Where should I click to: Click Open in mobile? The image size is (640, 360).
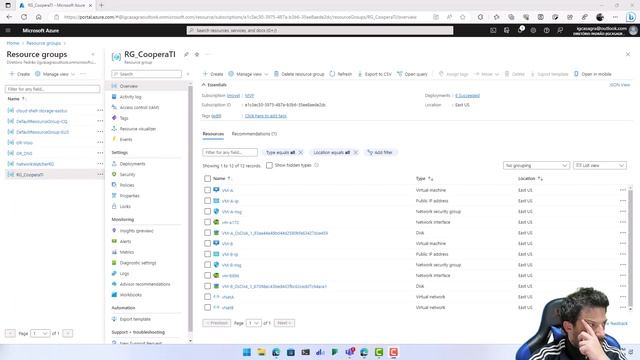tap(593, 74)
